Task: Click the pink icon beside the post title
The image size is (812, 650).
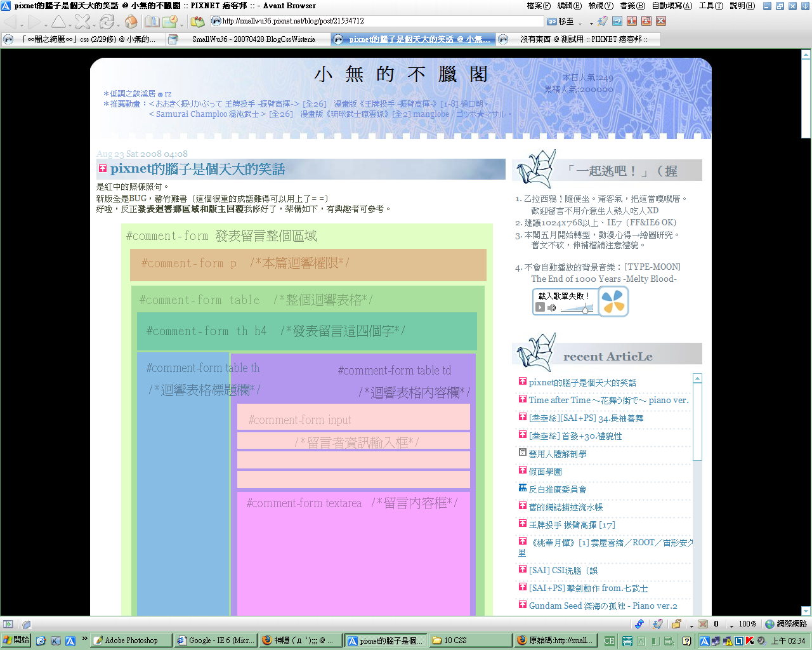Action: 102,169
